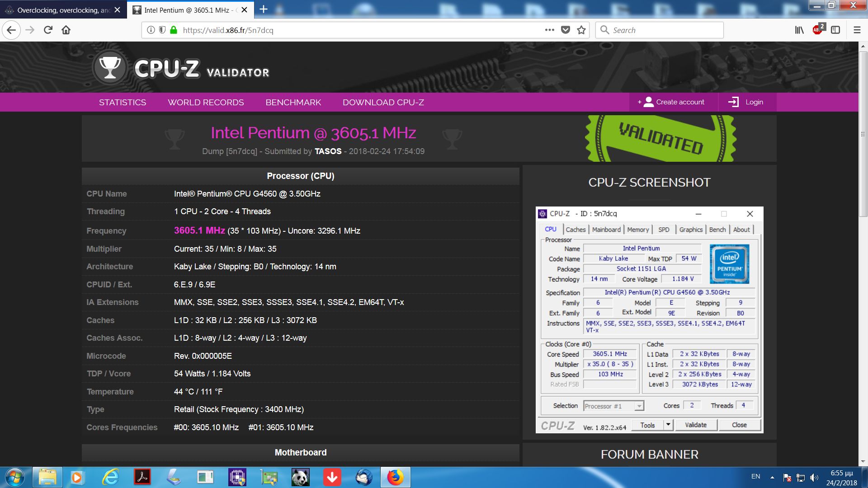Open the DOWNLOAD CPU-Z menu item
The image size is (868, 488).
pyautogui.click(x=383, y=102)
